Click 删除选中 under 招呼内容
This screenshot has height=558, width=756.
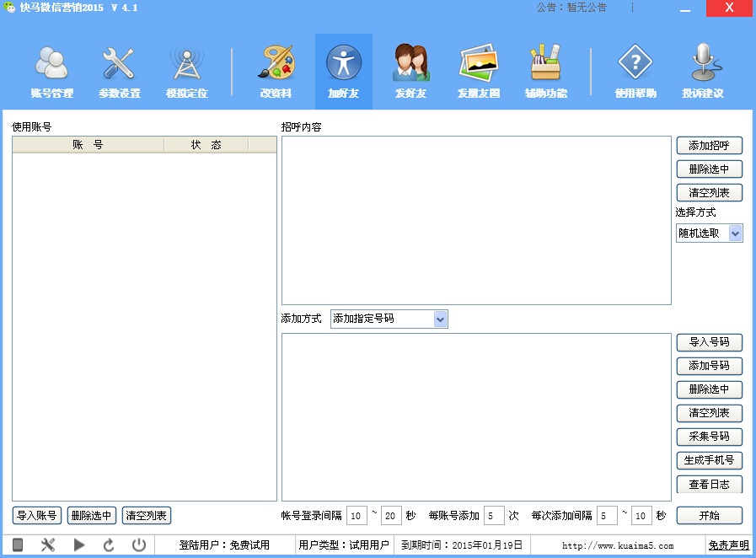pos(710,169)
